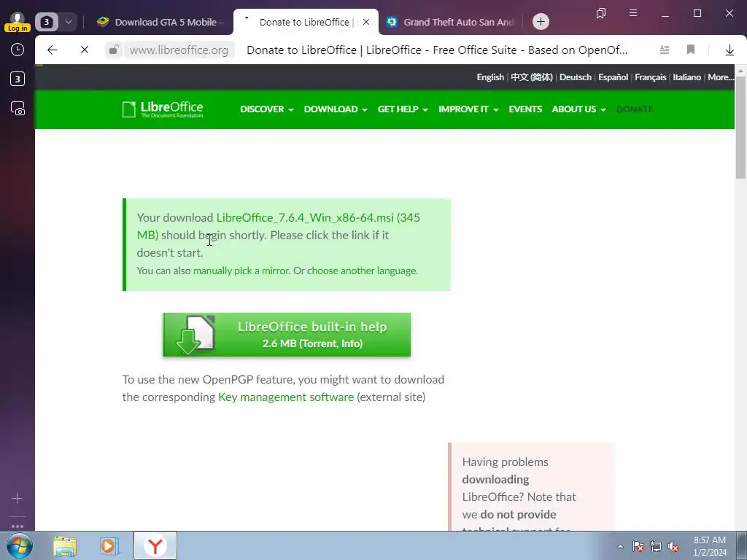Open the Key management software link

click(x=286, y=397)
